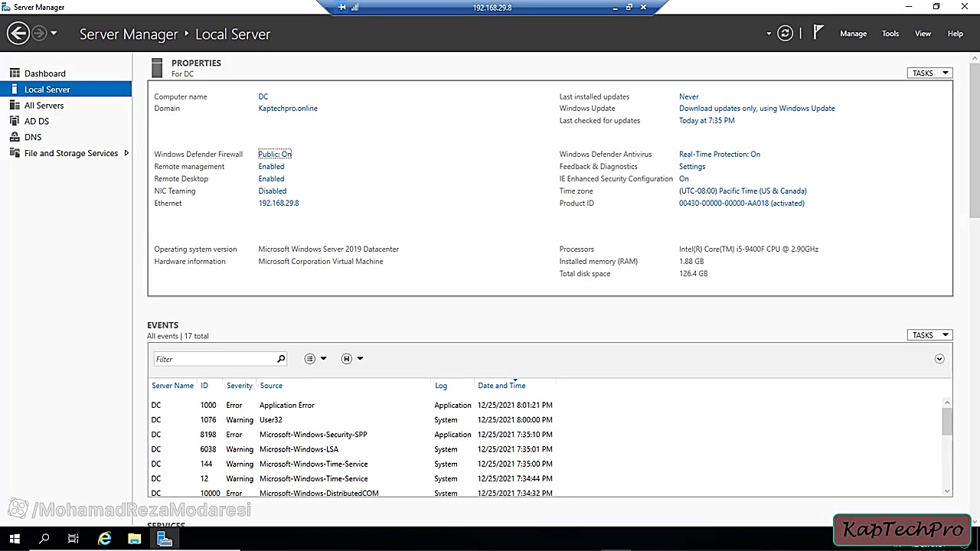Go back with the back arrow button
980x551 pixels.
pos(18,33)
